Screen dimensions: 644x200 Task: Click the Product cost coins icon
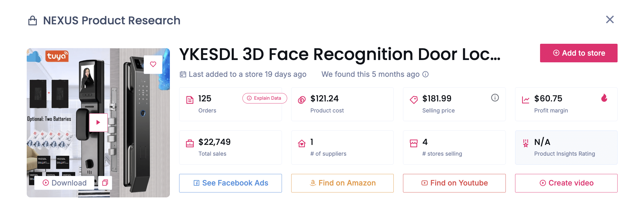[x=302, y=100]
